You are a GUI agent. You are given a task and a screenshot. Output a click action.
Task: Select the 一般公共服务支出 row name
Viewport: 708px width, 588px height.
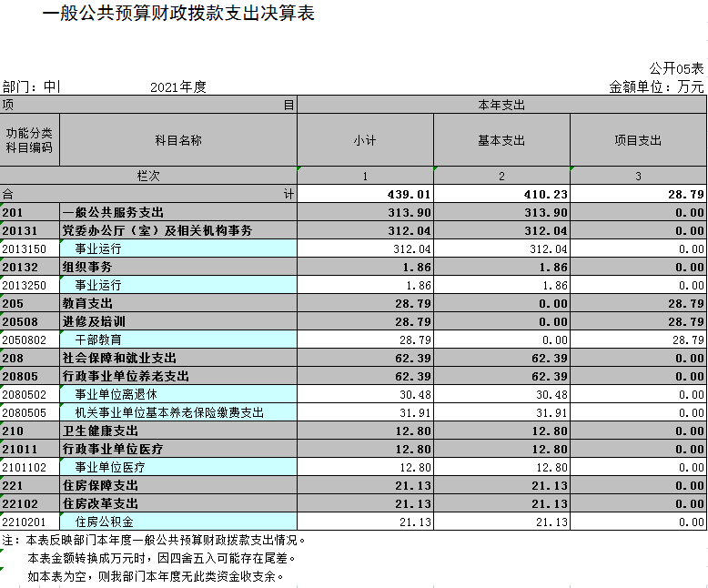[x=178, y=212]
